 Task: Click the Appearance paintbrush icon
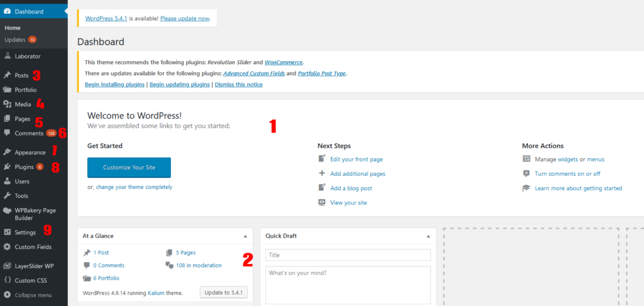6,152
